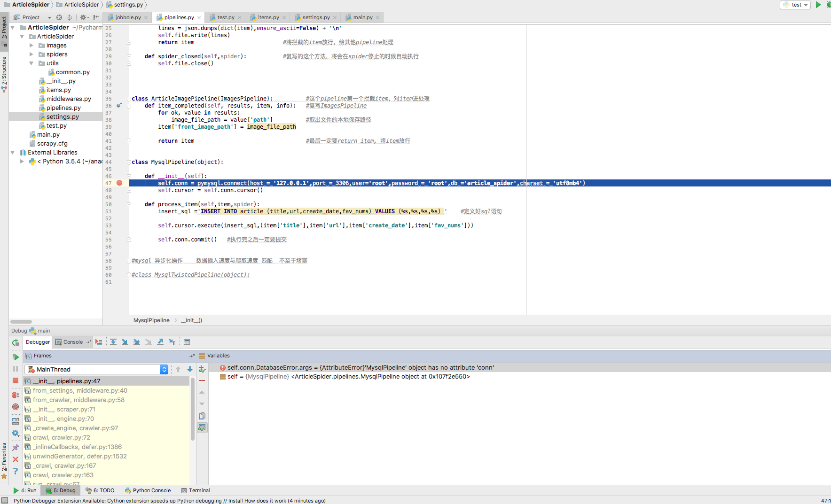Switch to settings.py editor tab
This screenshot has width=831, height=504.
point(316,17)
